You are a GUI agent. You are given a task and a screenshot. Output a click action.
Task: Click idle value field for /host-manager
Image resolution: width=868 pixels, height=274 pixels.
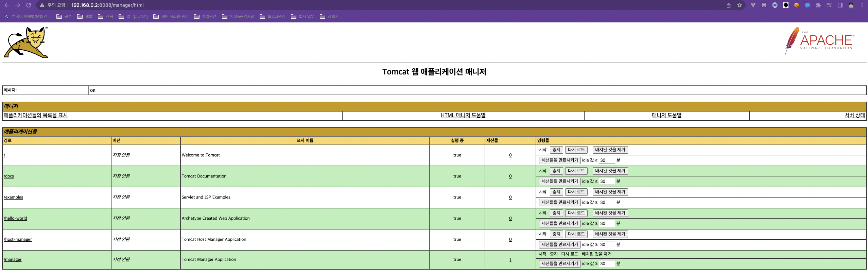[607, 245]
